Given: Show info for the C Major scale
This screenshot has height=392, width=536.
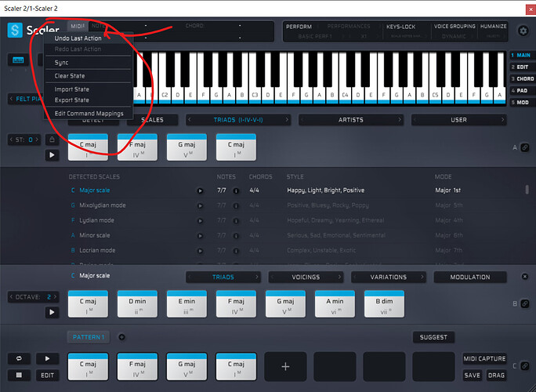Looking at the screenshot, I should coord(236,191).
